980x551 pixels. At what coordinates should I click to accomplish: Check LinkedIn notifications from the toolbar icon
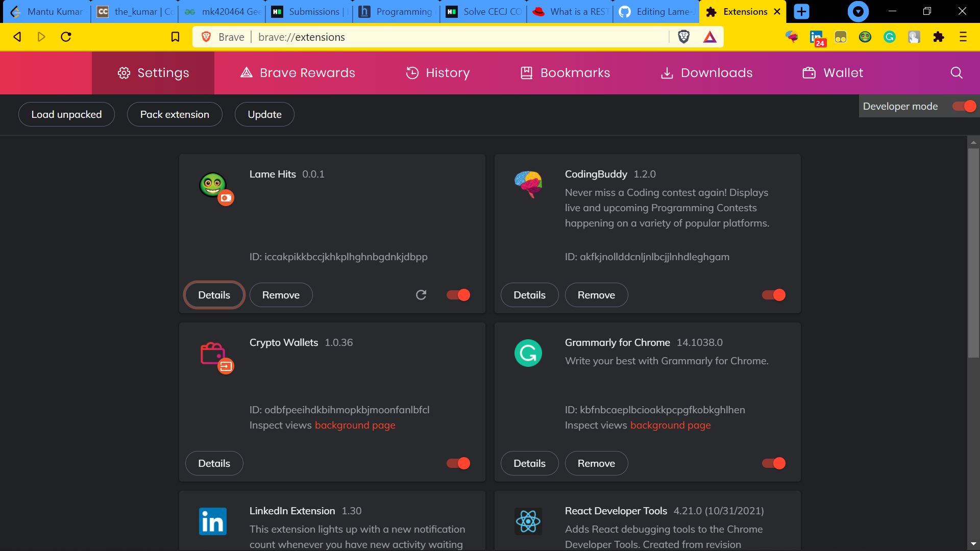[816, 36]
